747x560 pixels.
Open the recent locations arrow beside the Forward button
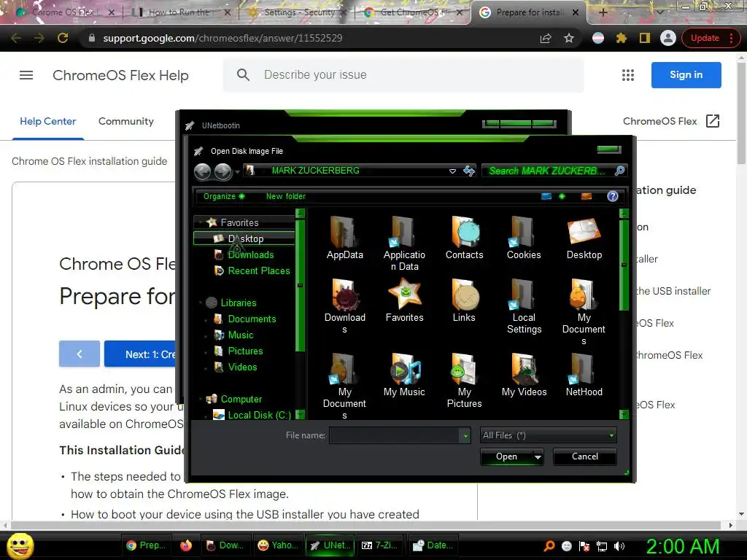click(237, 172)
